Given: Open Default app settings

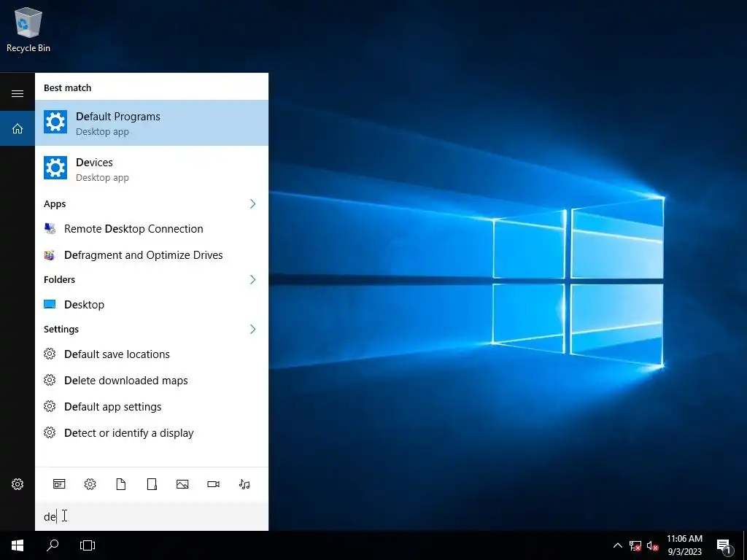Looking at the screenshot, I should coord(152,407).
